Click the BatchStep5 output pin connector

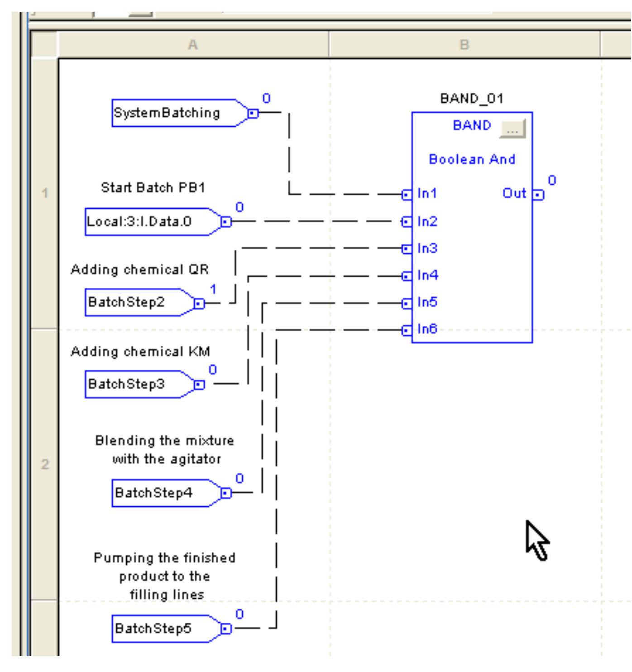tap(226, 629)
